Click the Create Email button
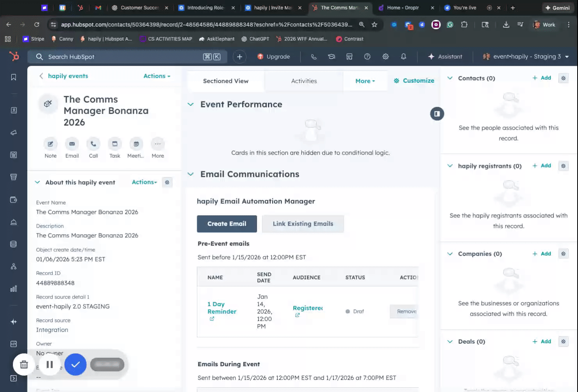Viewport: 578px width, 392px height. click(227, 224)
